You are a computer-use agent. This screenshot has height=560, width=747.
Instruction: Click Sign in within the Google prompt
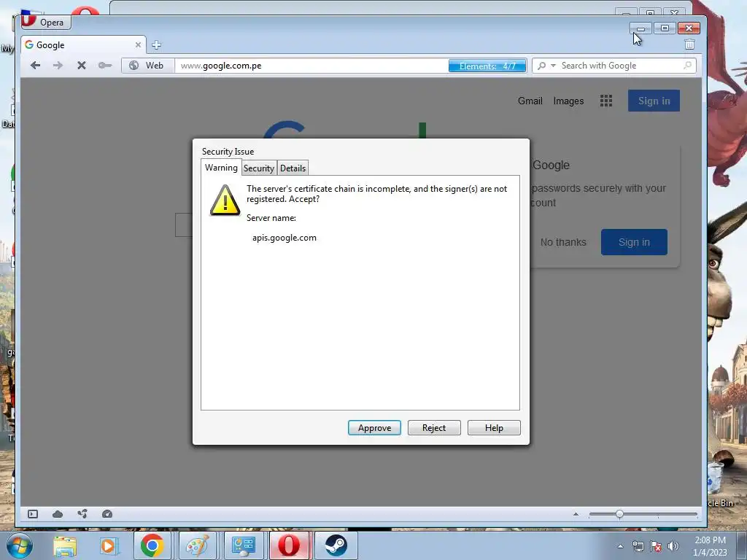pyautogui.click(x=634, y=242)
